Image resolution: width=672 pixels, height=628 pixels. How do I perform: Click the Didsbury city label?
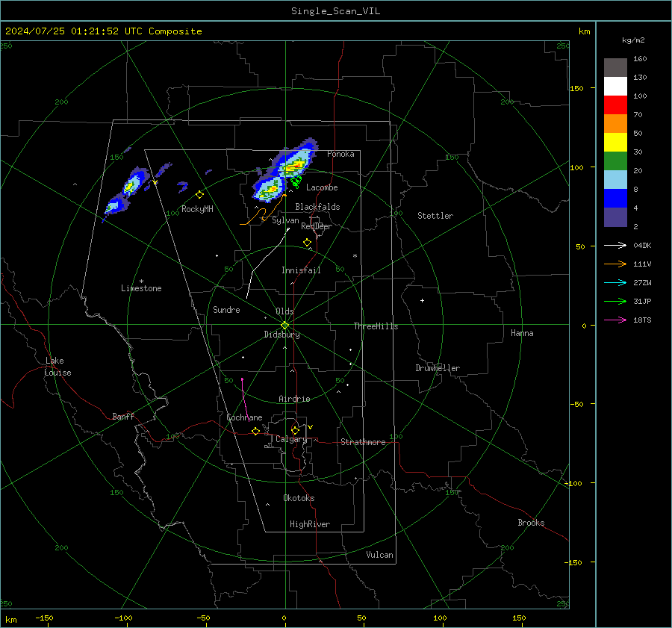[281, 335]
